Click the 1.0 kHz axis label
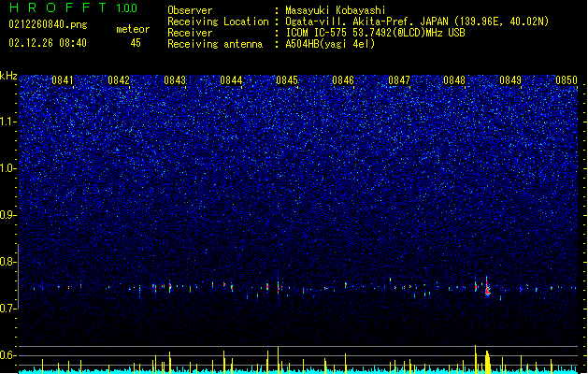 8,168
